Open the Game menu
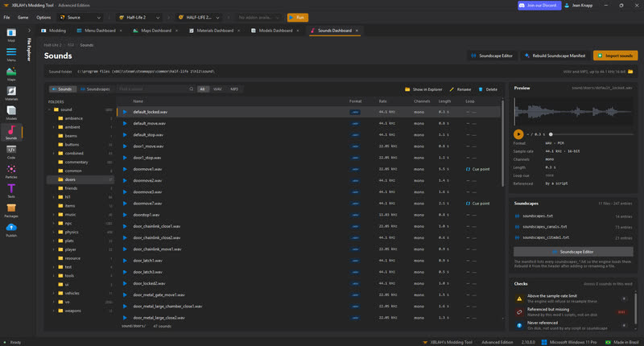This screenshot has width=644, height=346. click(x=23, y=18)
